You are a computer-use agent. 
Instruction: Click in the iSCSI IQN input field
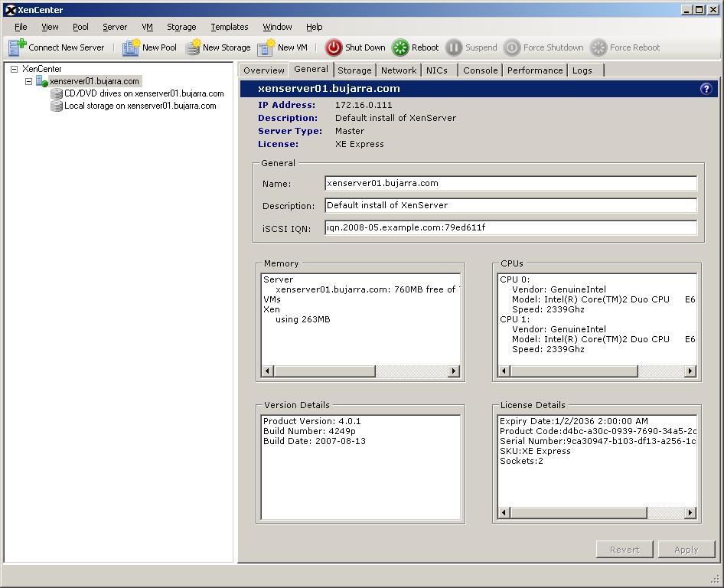click(510, 227)
